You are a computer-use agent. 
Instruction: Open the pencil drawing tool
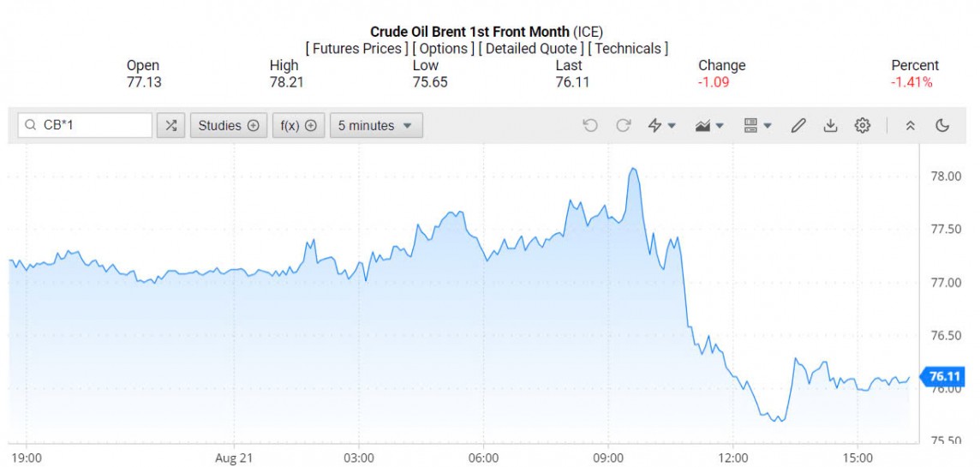[798, 126]
